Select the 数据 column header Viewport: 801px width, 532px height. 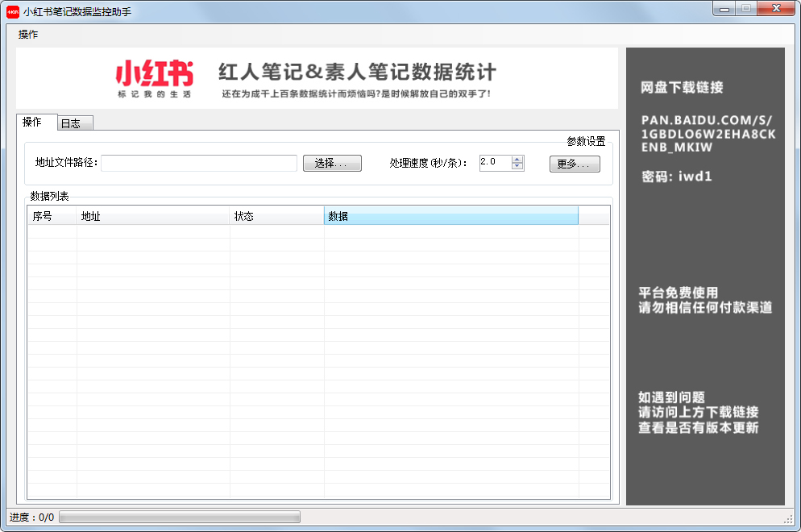(450, 216)
